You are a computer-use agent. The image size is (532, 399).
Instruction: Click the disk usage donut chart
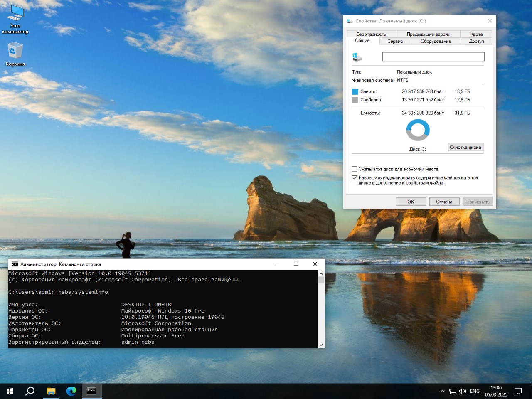(x=418, y=130)
